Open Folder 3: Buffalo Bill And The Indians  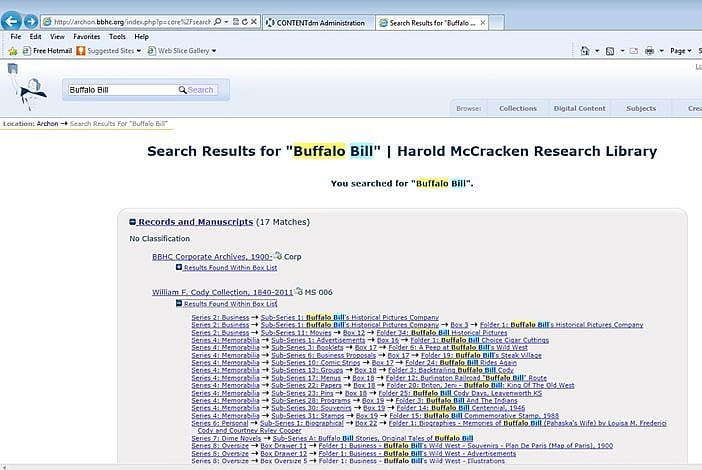[x=457, y=401]
